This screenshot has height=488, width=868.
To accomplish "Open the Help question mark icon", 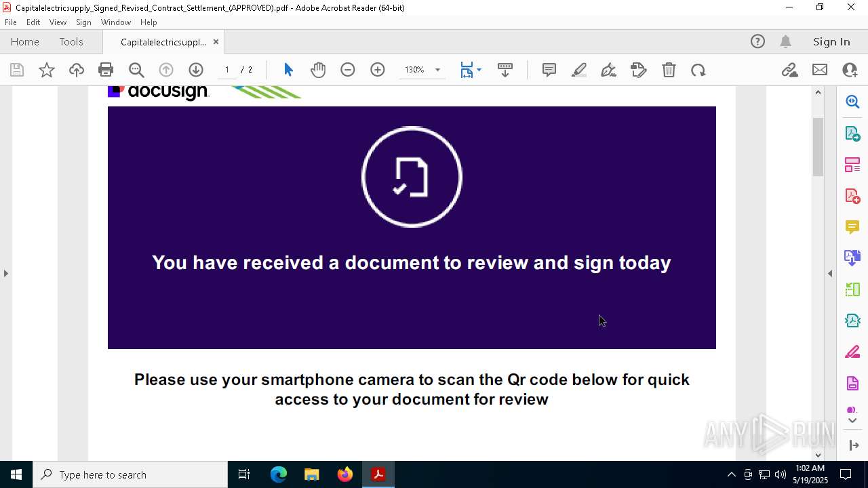I will (757, 42).
